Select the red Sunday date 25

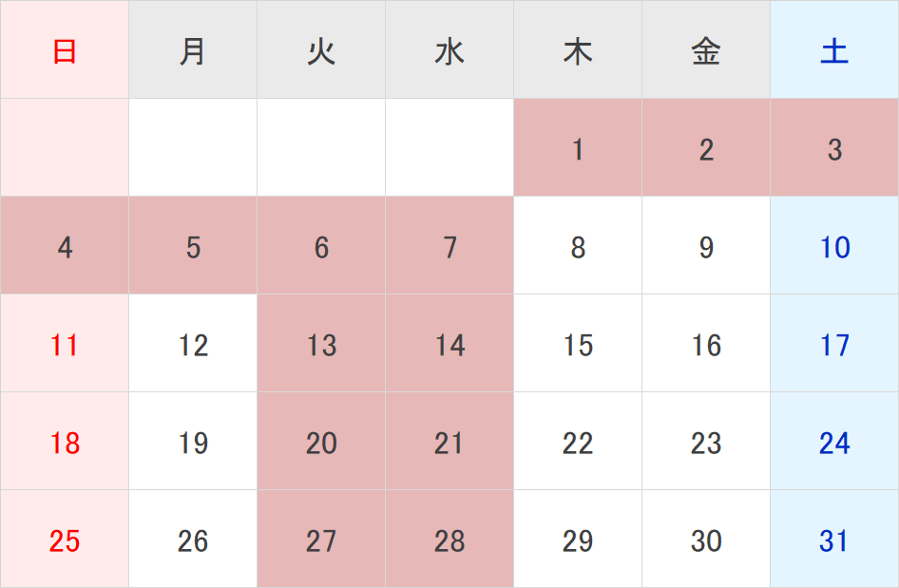click(x=65, y=541)
